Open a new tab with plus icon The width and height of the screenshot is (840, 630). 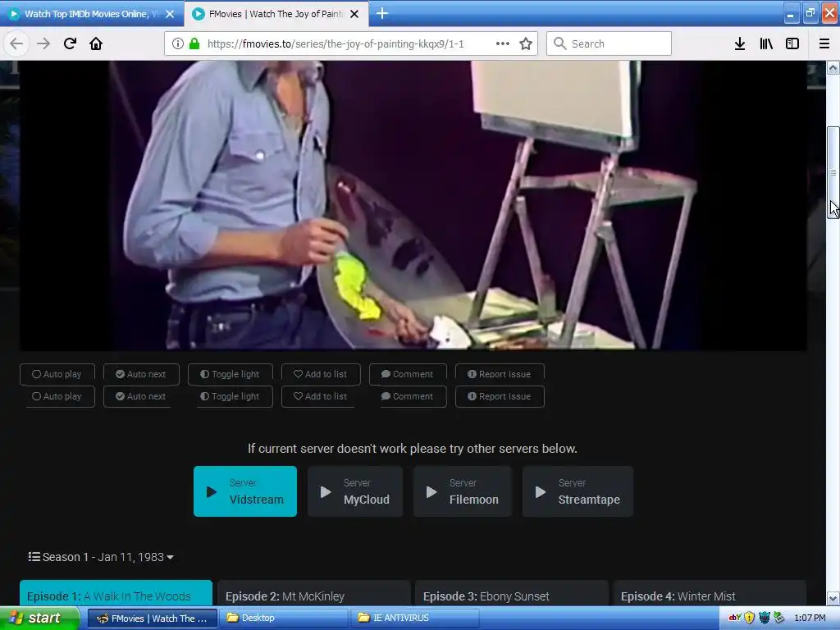point(382,13)
